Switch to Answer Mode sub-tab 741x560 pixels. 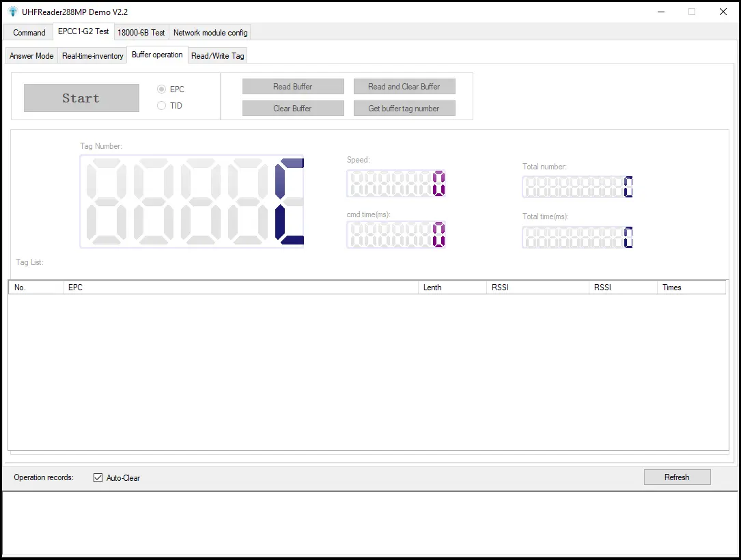(31, 56)
